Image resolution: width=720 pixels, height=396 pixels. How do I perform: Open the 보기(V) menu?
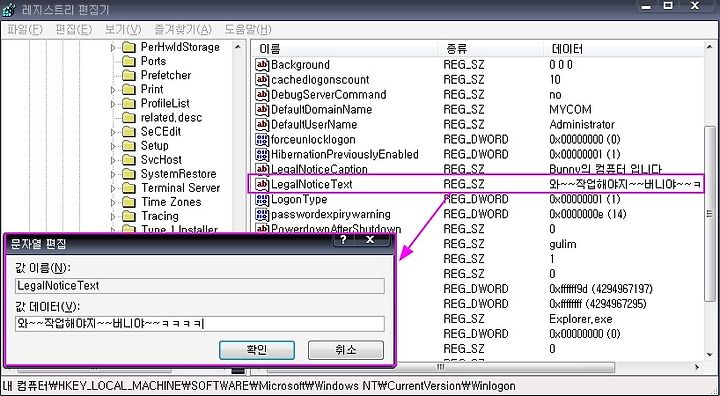123,29
